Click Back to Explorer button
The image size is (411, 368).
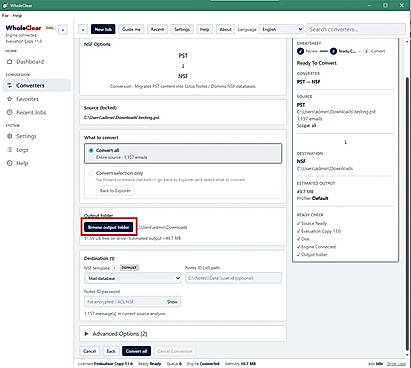(115, 191)
